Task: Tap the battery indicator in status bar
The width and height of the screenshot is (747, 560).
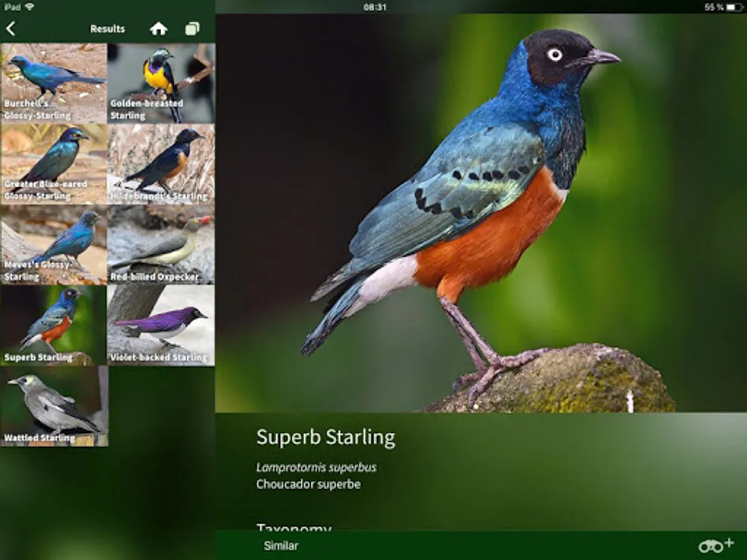Action: click(x=735, y=7)
